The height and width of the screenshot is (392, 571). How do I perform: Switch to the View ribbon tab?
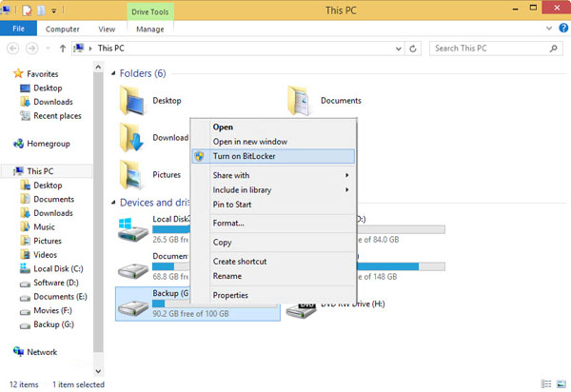[107, 29]
